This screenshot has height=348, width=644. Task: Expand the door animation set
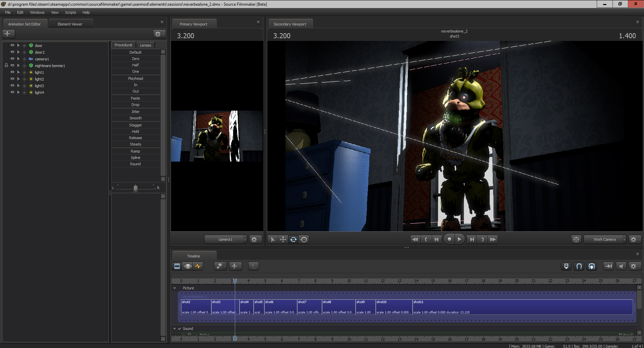pos(24,46)
